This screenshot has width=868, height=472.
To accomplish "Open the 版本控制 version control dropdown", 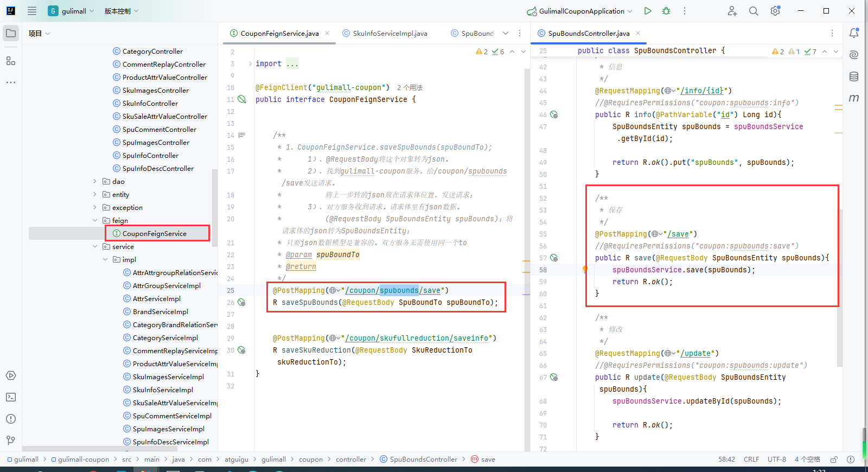I will point(122,11).
